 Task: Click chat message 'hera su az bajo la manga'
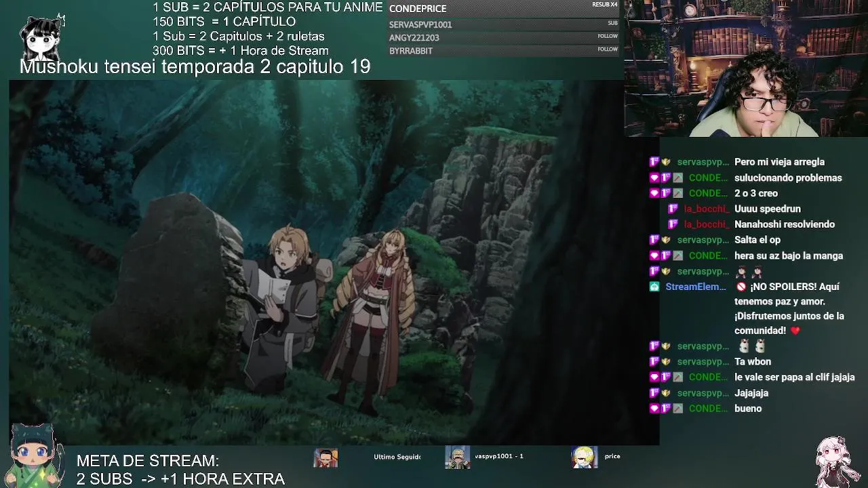point(789,256)
